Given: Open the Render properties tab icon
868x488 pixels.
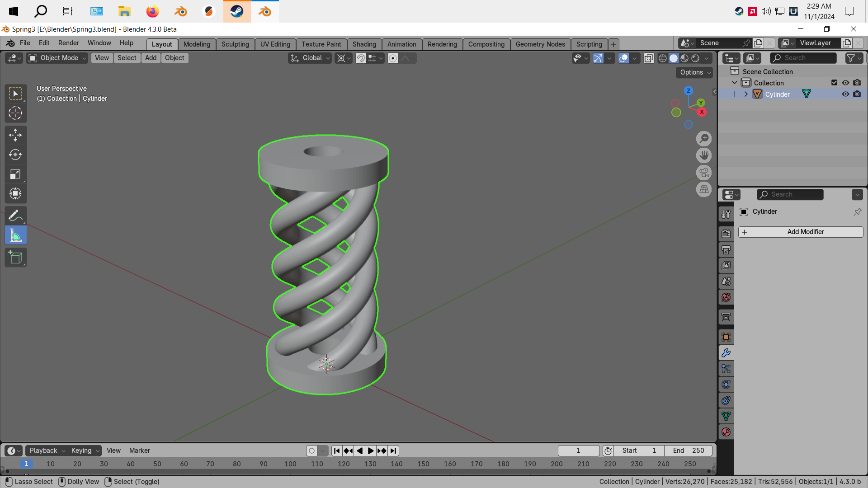Looking at the screenshot, I should (x=726, y=234).
